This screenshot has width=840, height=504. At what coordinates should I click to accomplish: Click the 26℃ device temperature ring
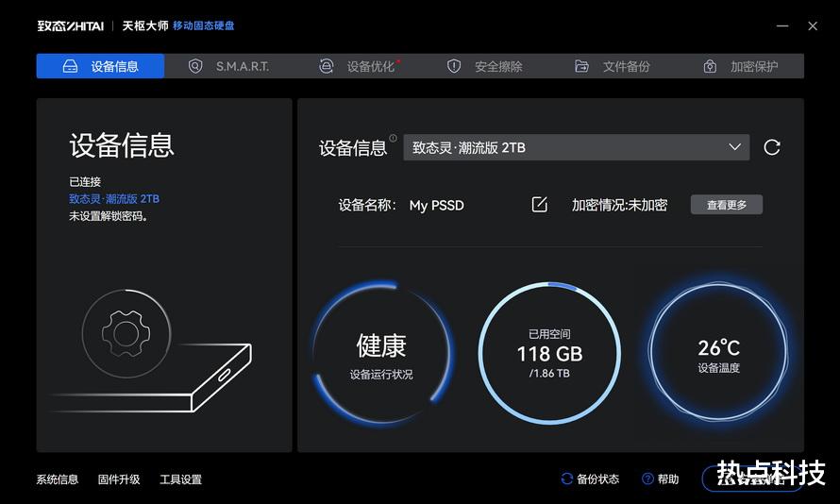[x=718, y=352]
